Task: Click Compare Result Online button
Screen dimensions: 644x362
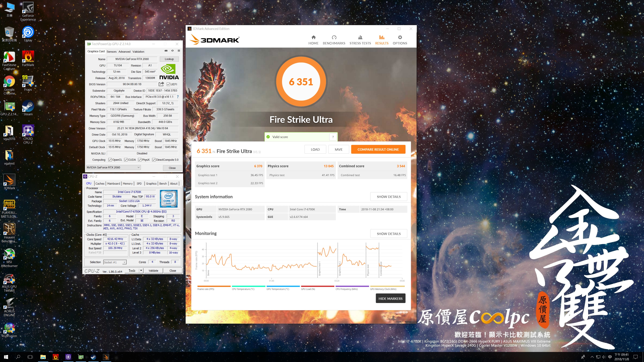Action: click(378, 149)
